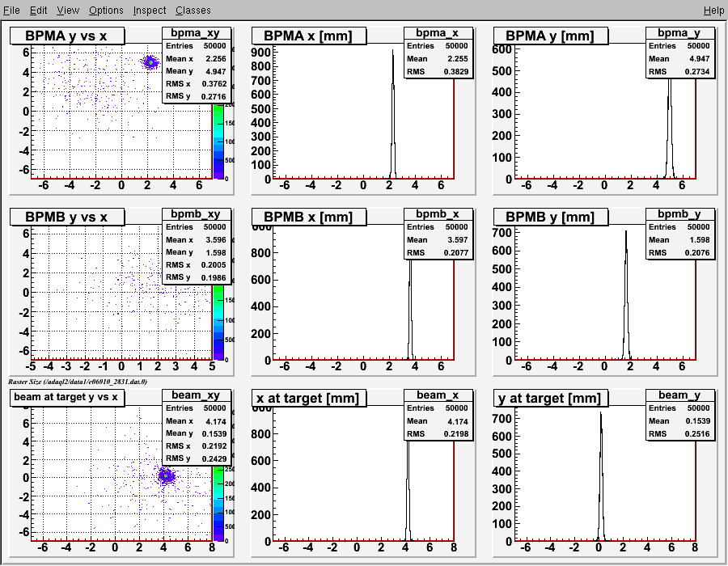Click the histogram peak in y at target plot
Viewport: 728px width, 566px height.
point(601,476)
